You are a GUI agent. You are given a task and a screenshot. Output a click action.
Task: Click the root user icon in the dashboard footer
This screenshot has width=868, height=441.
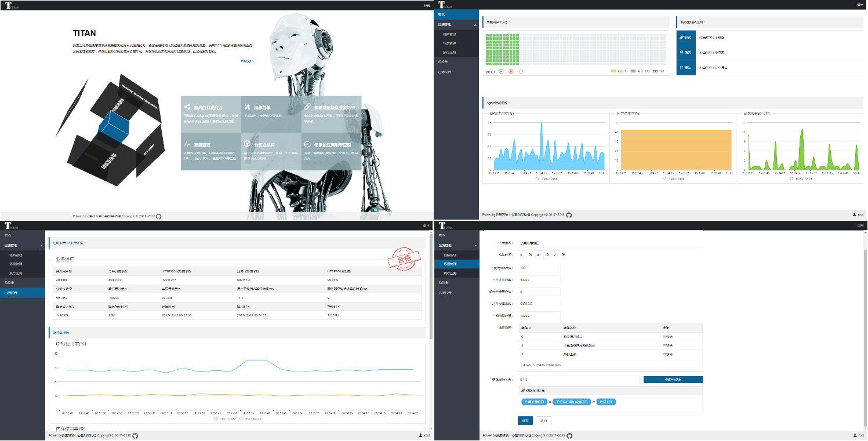coord(854,214)
